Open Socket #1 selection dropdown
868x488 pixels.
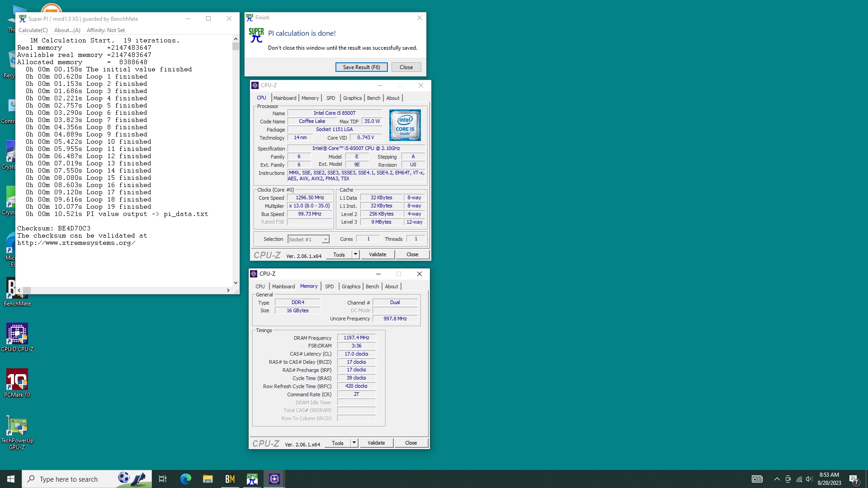309,239
